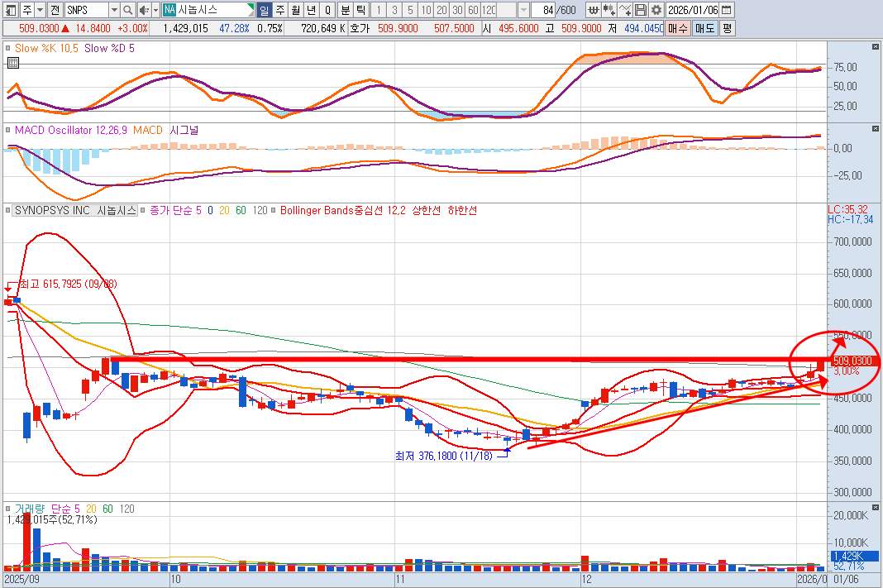Click the floppy disk save icon
This screenshot has width=883, height=588.
(x=641, y=10)
